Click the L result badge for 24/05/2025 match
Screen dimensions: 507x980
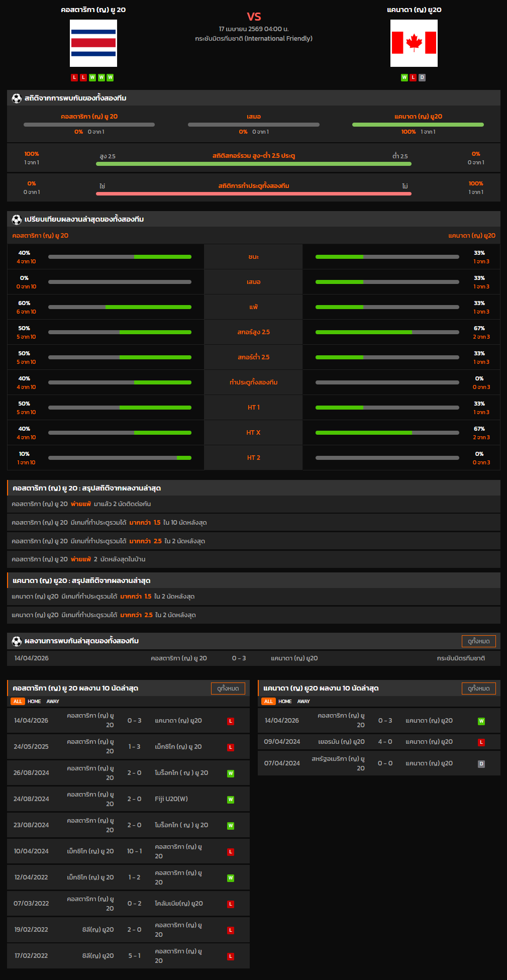(x=231, y=747)
